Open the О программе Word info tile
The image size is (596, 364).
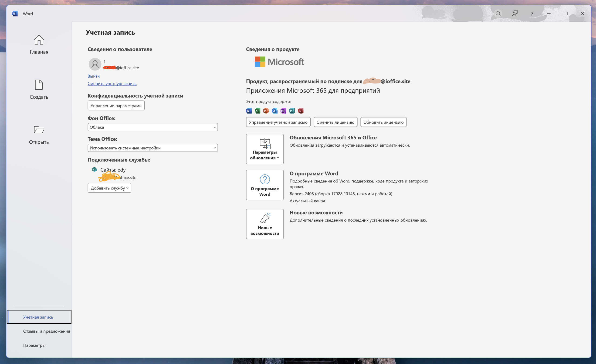(x=265, y=185)
